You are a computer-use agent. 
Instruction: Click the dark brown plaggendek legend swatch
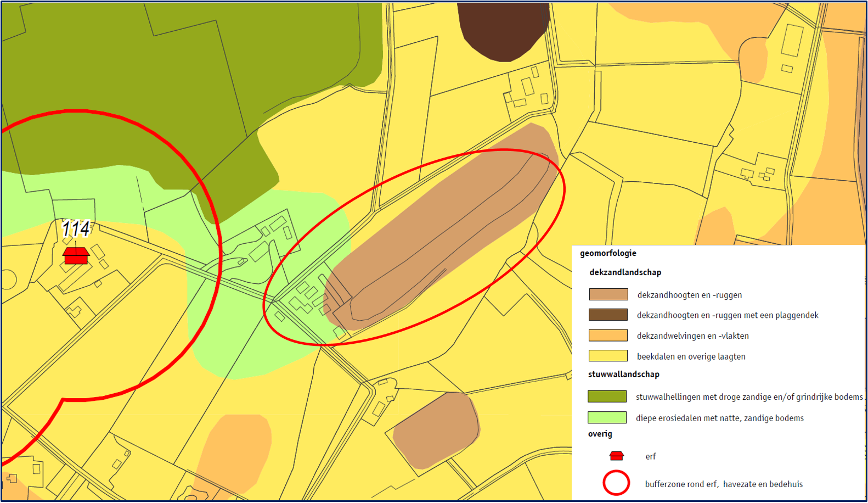[x=608, y=315]
